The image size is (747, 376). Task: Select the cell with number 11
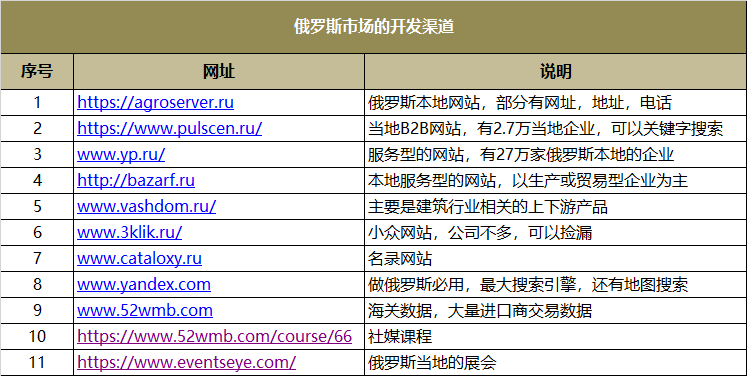click(37, 362)
